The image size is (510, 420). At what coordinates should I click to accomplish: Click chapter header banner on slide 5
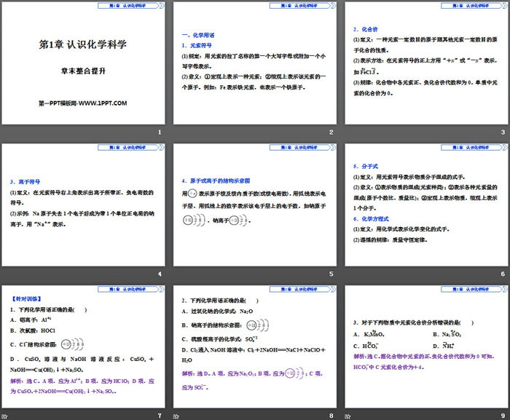[x=303, y=147]
